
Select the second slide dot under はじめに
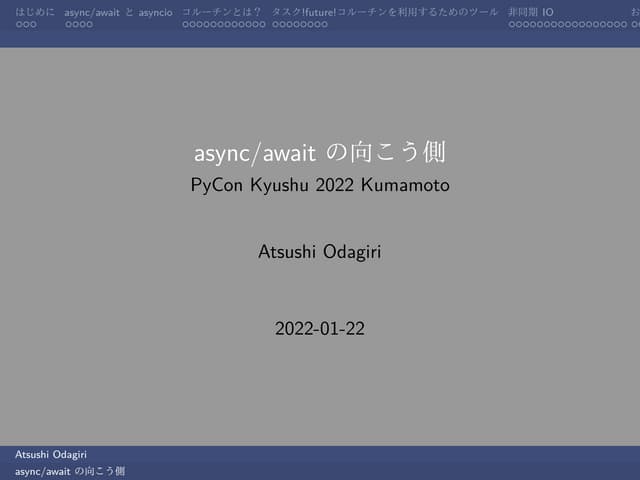26,23
